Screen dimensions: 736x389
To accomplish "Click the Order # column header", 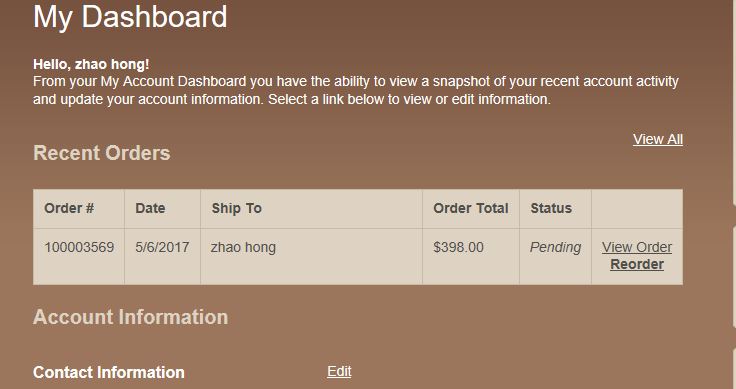I will pyautogui.click(x=69, y=208).
